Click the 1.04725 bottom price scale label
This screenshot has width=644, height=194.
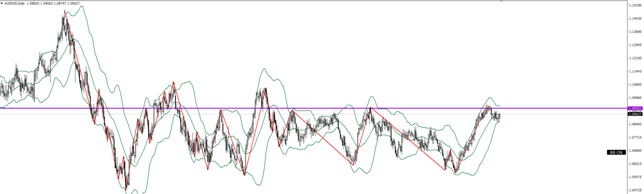(x=635, y=190)
